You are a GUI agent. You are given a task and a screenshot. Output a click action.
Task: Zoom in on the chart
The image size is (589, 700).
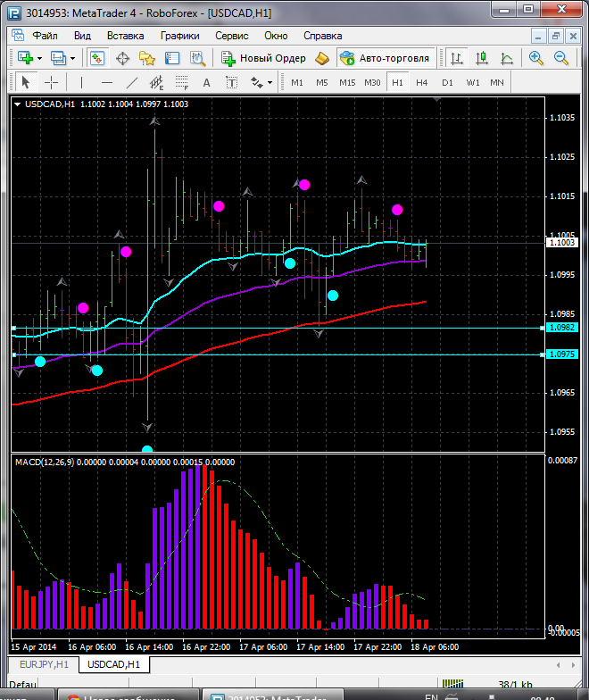point(536,58)
